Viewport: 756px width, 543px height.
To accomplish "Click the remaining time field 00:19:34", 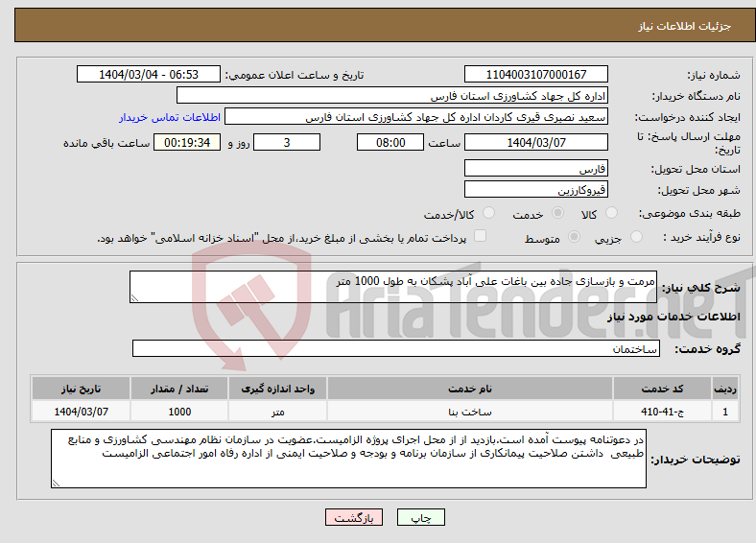I will 187,142.
